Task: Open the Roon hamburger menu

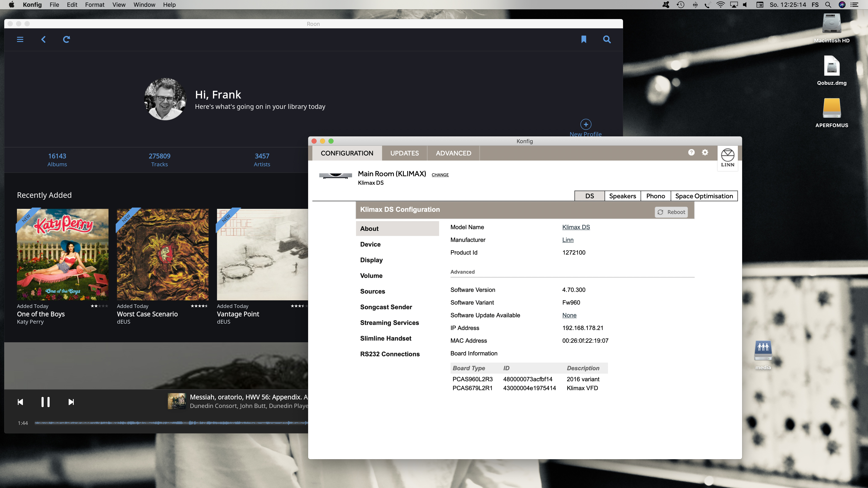Action: click(x=20, y=39)
